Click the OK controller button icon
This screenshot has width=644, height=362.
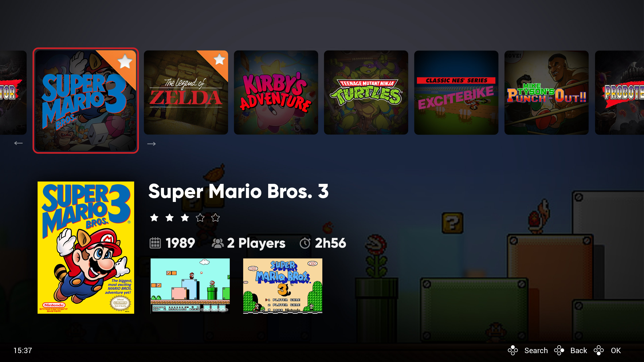point(599,350)
